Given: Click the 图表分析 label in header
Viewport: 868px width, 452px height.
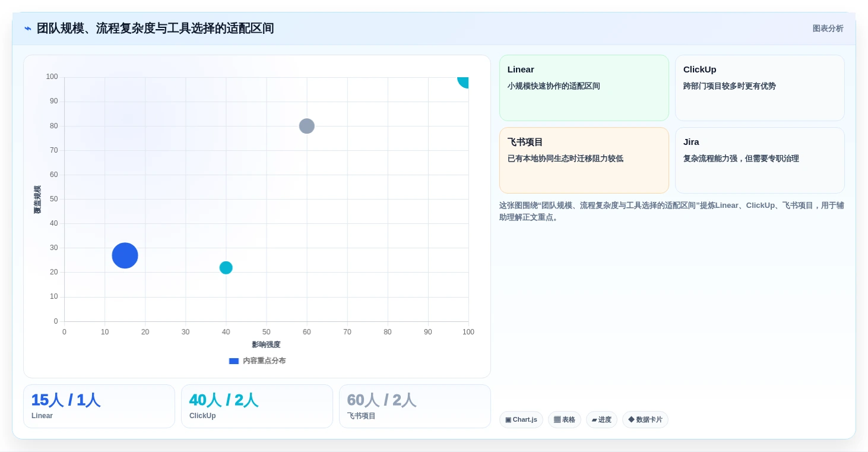Looking at the screenshot, I should [x=828, y=29].
